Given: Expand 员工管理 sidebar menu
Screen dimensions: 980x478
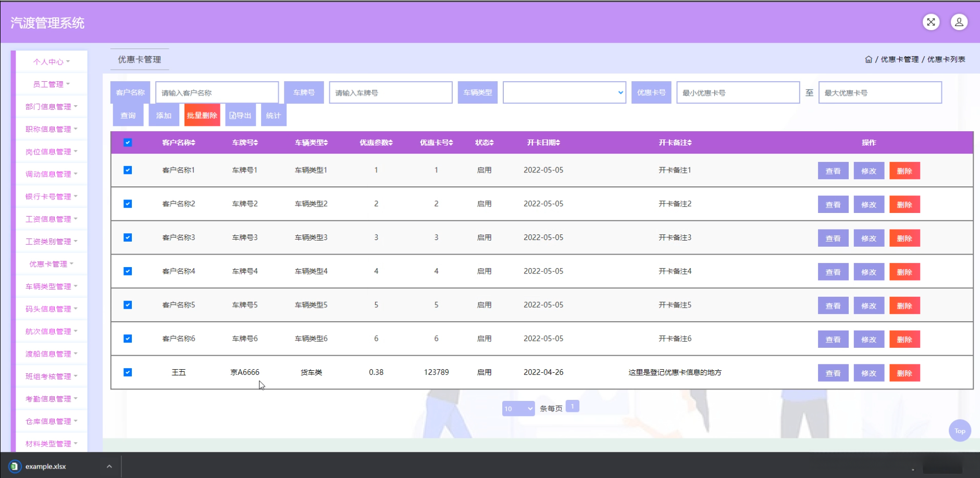Looking at the screenshot, I should (52, 84).
